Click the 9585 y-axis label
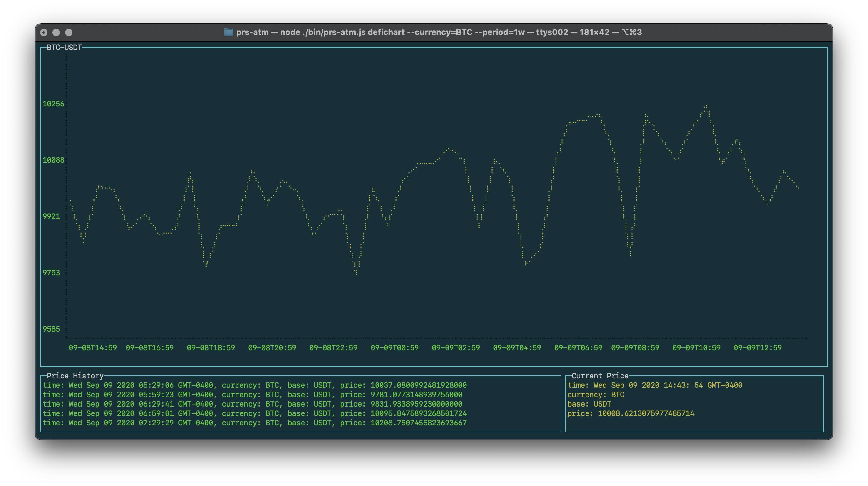 click(51, 329)
